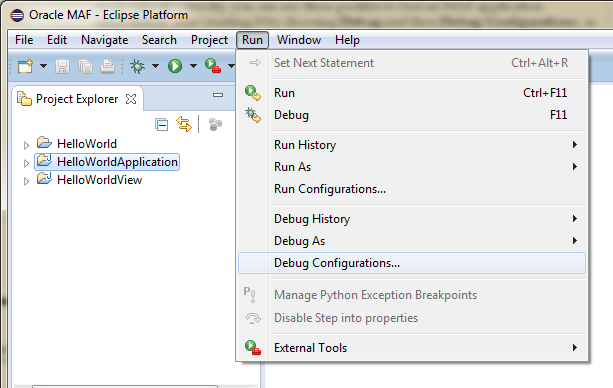Expand the HelloWorld project node
This screenshot has width=613, height=388.
[x=26, y=146]
